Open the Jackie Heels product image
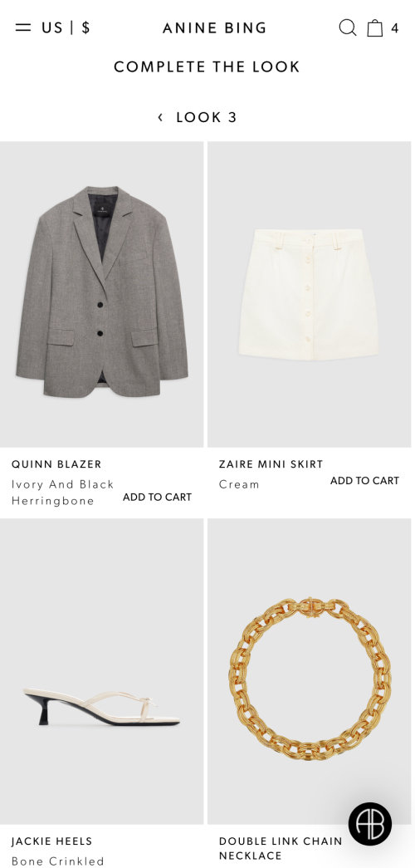Screen dimensions: 415x868 (x=102, y=671)
